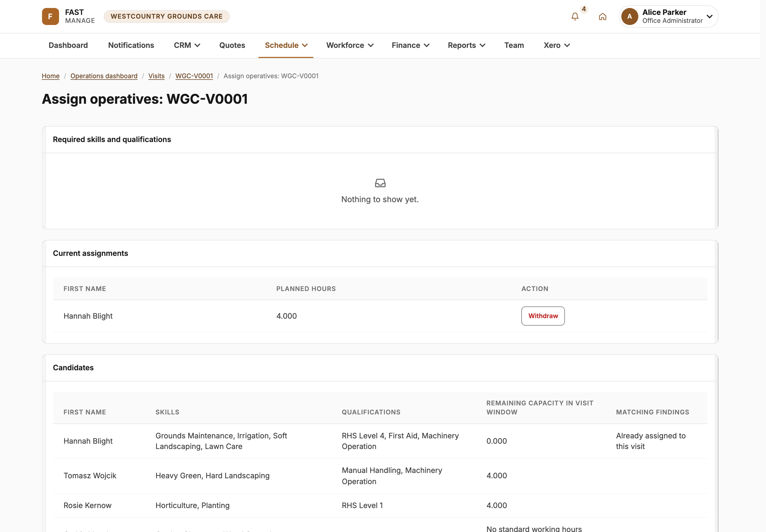Open the CRM dropdown menu
The image size is (766, 532).
coord(187,45)
